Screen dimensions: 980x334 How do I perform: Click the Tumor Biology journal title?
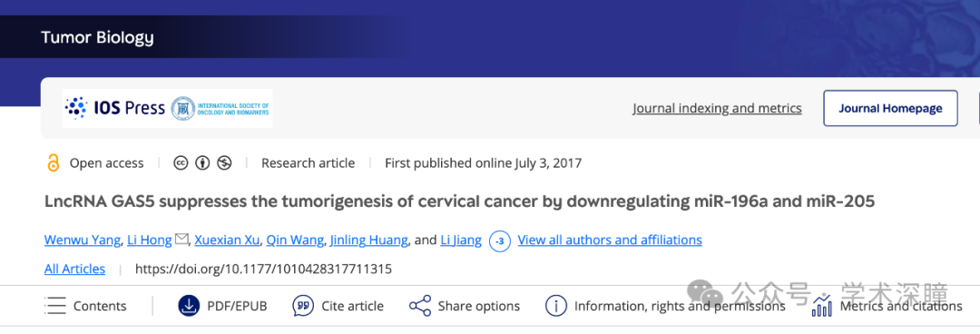click(x=97, y=37)
